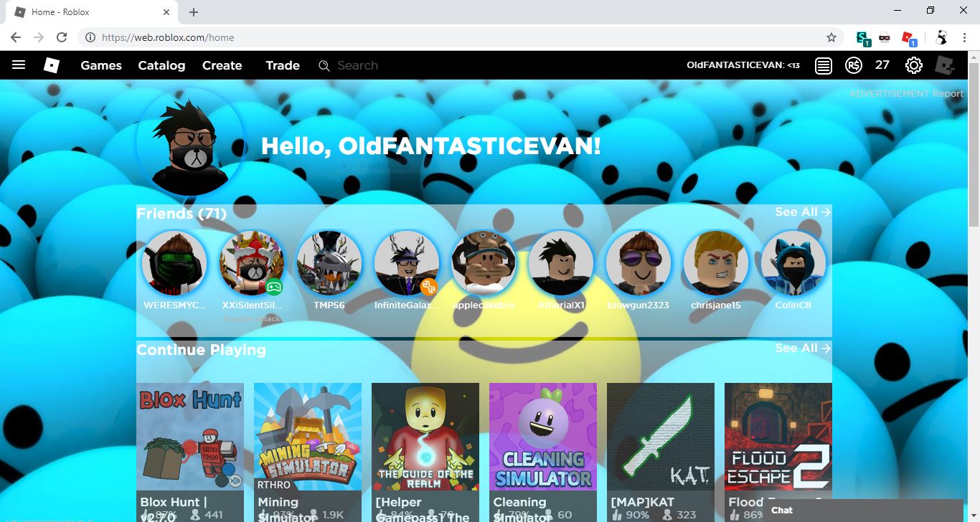Open friend XXiSilentSil... avatar
Screen dimensions: 980x522
[x=252, y=263]
